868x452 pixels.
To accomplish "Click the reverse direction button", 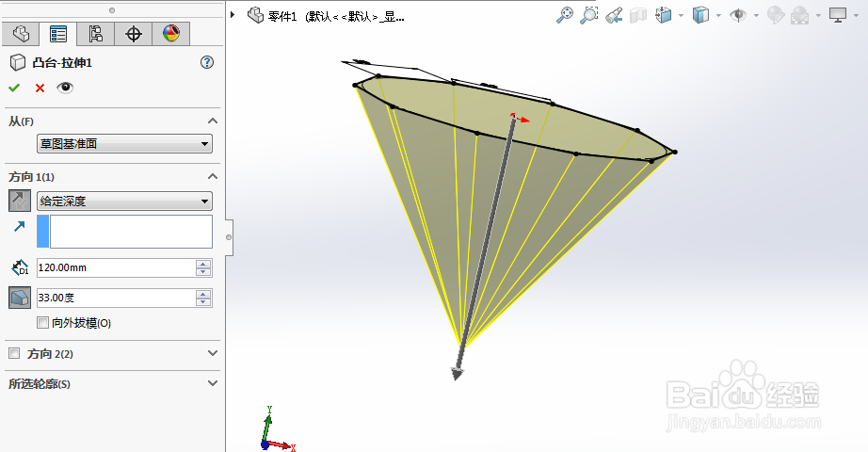I will 20,201.
